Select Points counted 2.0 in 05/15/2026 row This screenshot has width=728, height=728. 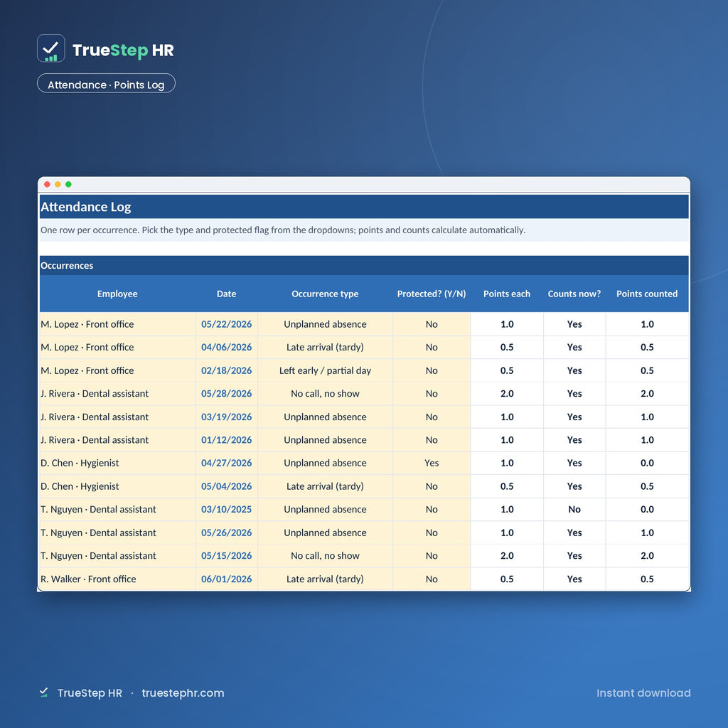pyautogui.click(x=647, y=556)
